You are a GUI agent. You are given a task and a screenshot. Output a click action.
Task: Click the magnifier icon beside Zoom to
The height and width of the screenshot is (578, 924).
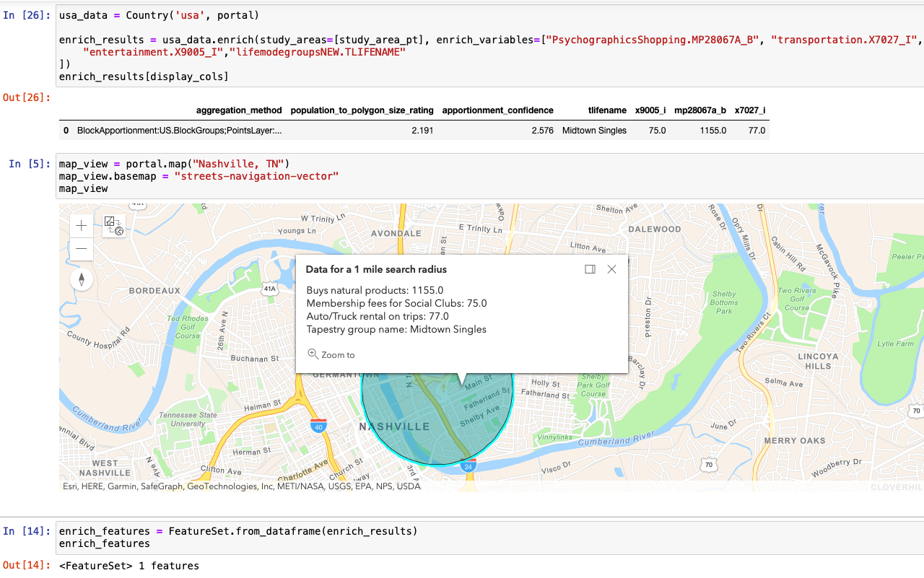click(313, 354)
